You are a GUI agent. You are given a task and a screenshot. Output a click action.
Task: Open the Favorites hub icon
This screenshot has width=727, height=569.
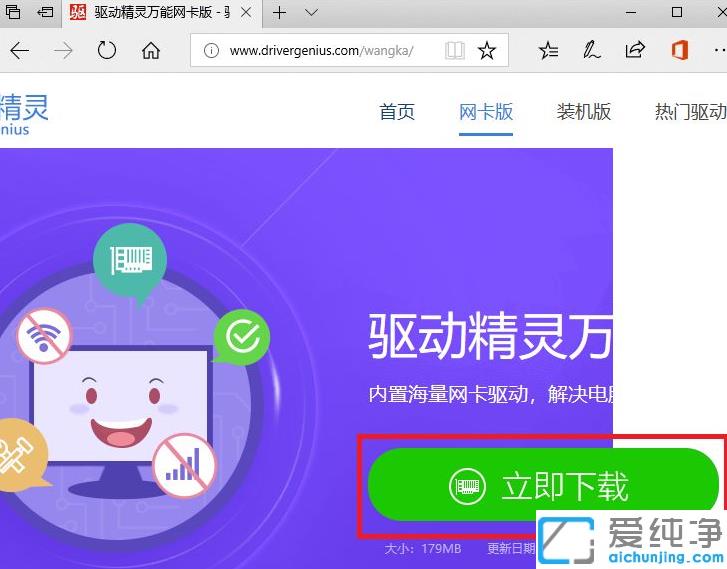548,50
